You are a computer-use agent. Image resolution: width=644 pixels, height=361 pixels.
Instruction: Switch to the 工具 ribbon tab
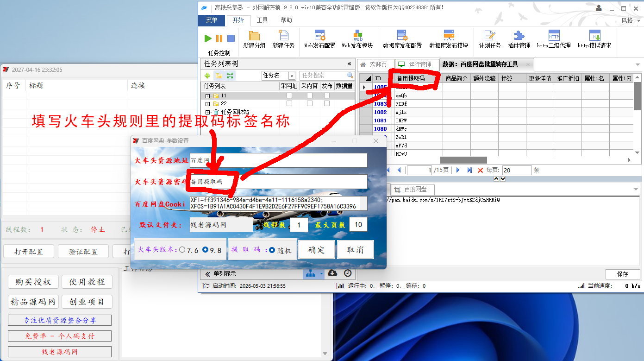[262, 20]
